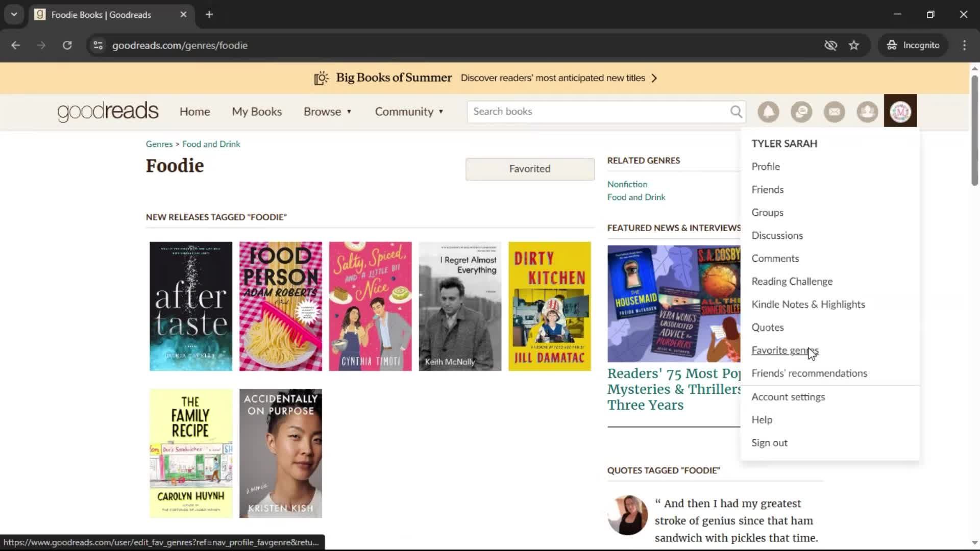Viewport: 980px width, 551px height.
Task: Open Account settings
Action: [788, 397]
